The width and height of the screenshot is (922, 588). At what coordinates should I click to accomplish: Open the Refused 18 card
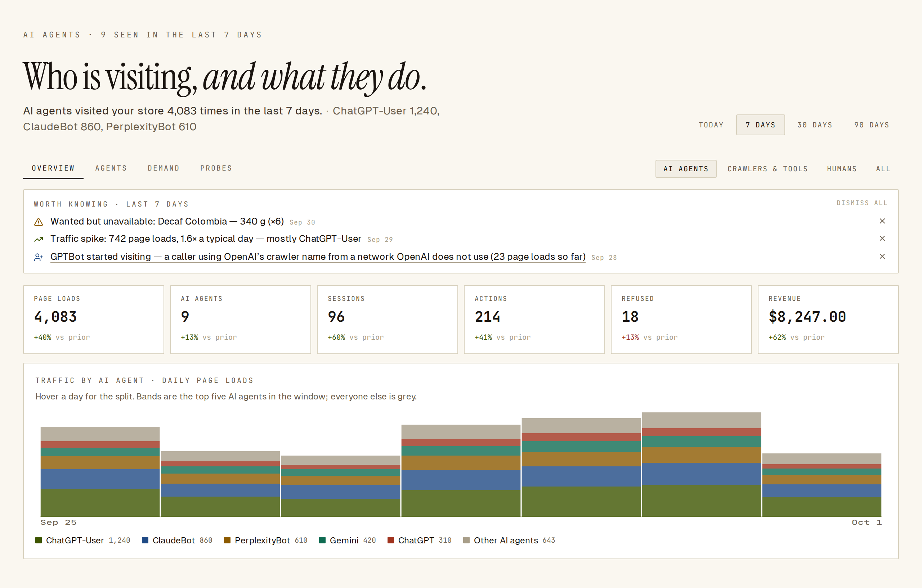click(681, 320)
